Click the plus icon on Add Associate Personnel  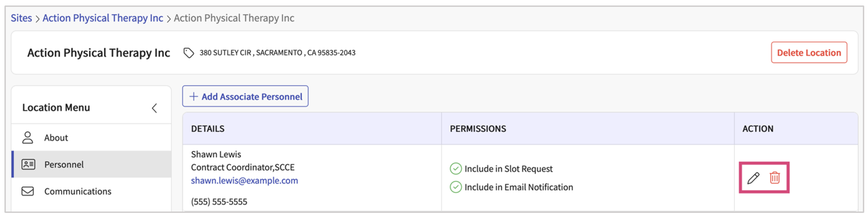coord(194,97)
